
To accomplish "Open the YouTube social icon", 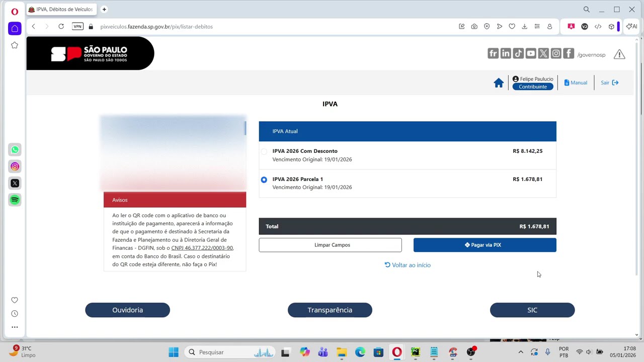I will coord(531,54).
